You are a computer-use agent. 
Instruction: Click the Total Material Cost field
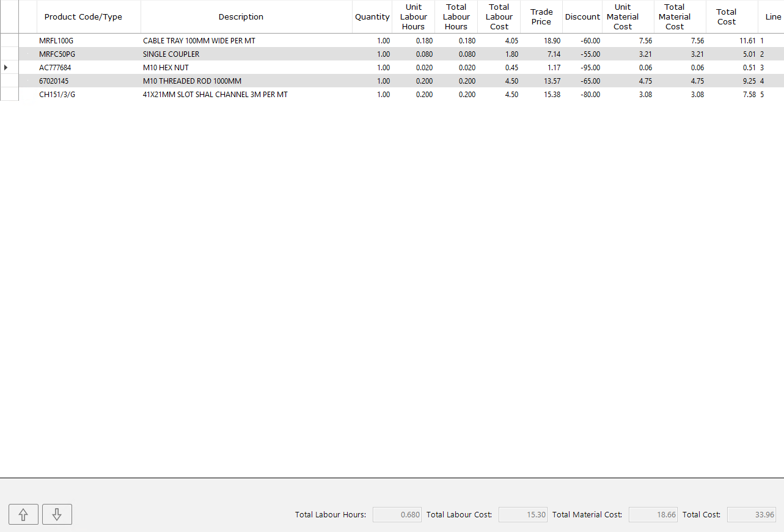(653, 515)
